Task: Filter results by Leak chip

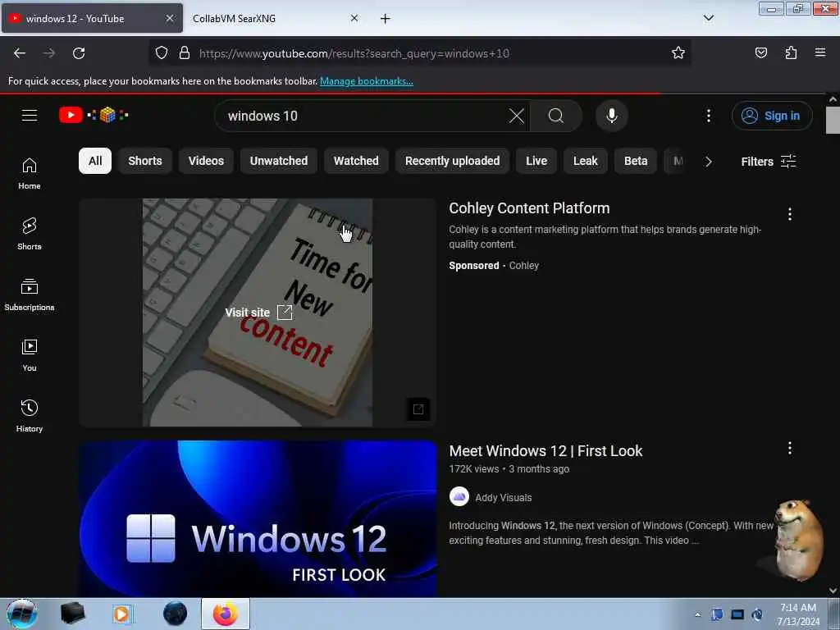Action: [586, 161]
